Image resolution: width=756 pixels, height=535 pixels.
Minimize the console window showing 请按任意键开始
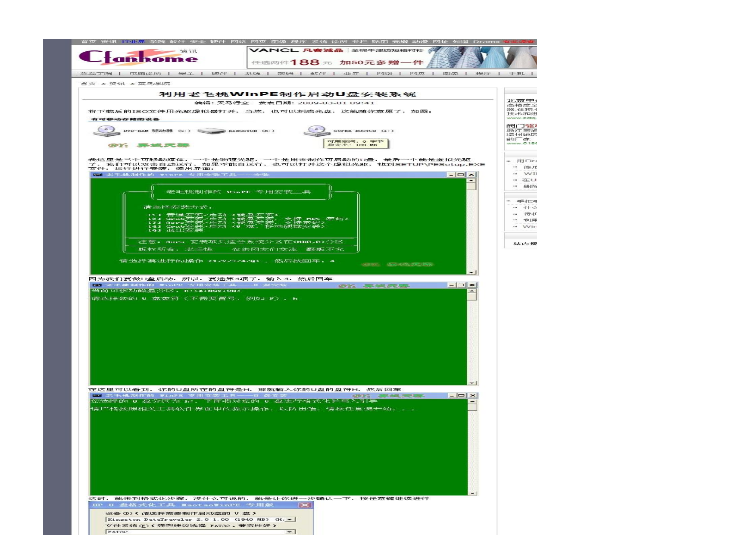[452, 395]
